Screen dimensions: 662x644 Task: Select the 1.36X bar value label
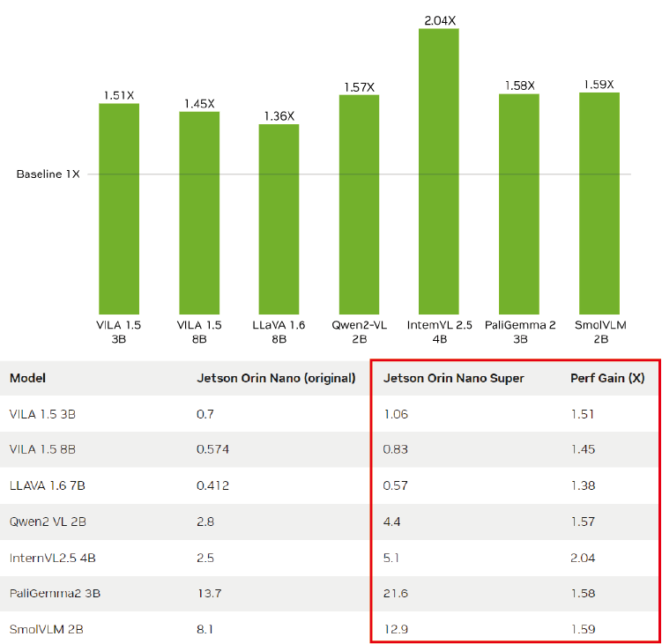coord(279,116)
